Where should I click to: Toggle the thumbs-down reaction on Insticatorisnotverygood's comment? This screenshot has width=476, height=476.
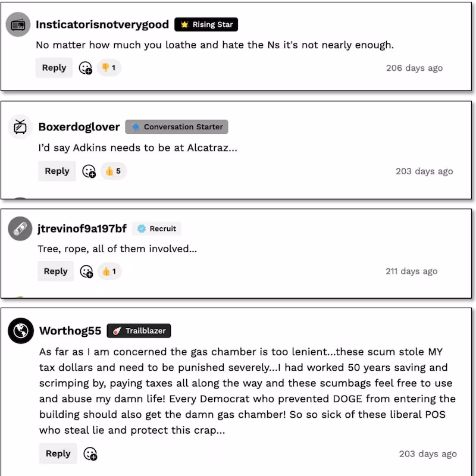click(x=110, y=67)
